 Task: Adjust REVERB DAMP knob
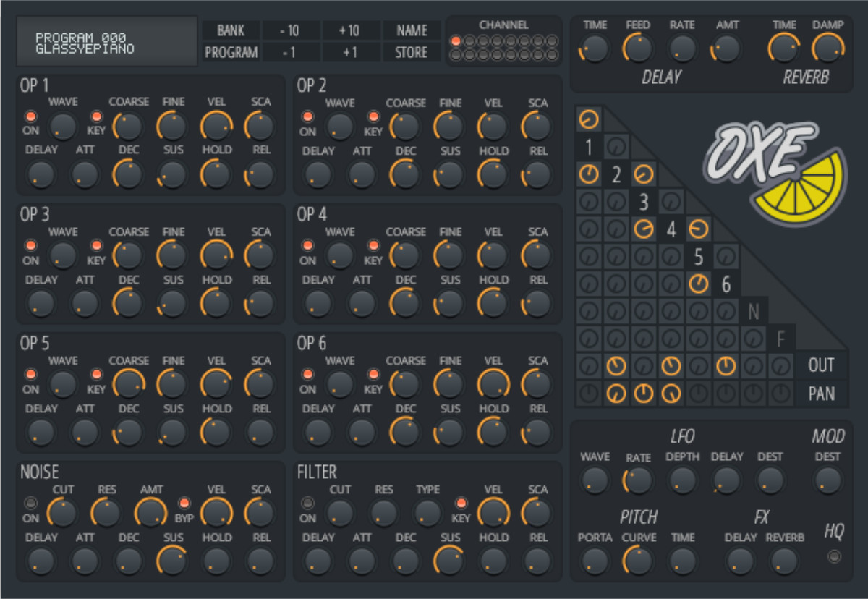828,49
